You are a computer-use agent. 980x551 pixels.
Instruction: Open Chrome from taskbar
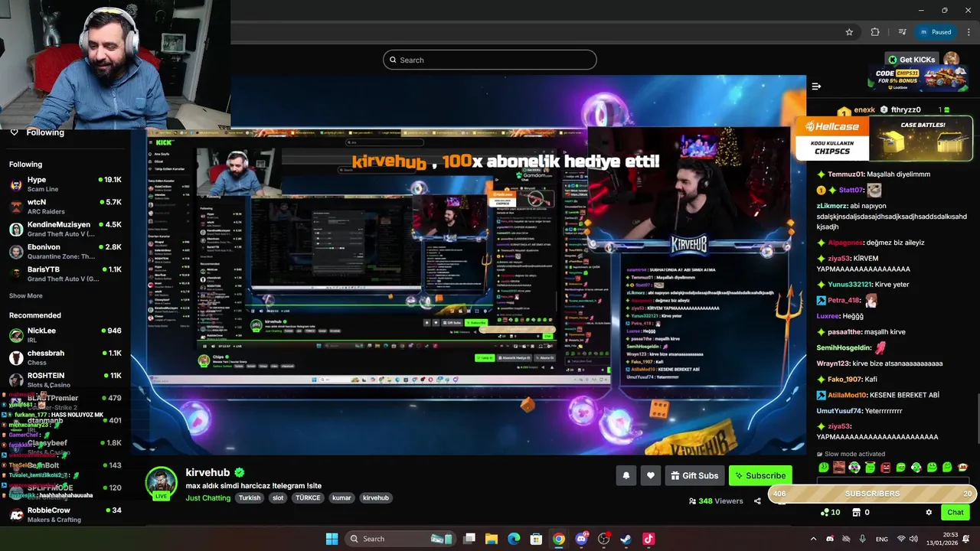pos(559,539)
